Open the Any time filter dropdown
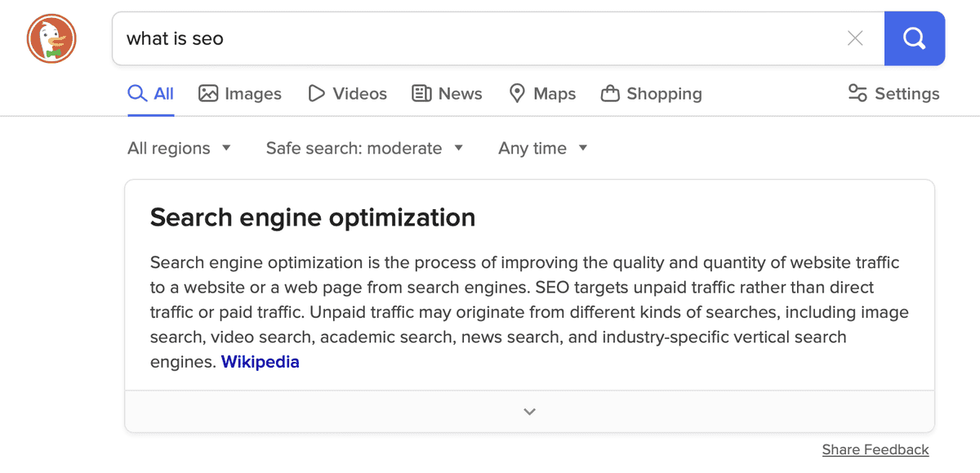This screenshot has width=980, height=473. point(543,148)
